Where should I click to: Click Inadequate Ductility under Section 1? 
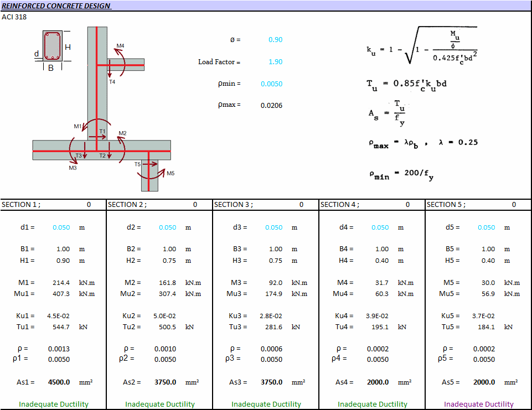[54, 404]
